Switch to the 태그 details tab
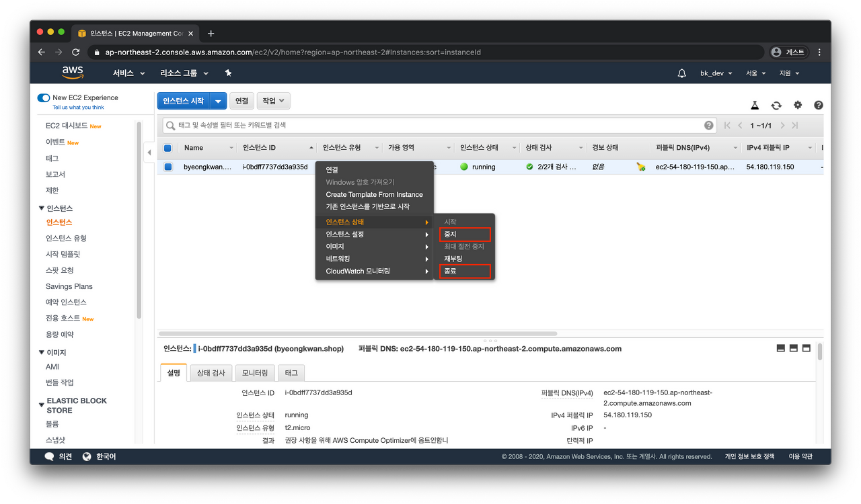 [x=291, y=372]
